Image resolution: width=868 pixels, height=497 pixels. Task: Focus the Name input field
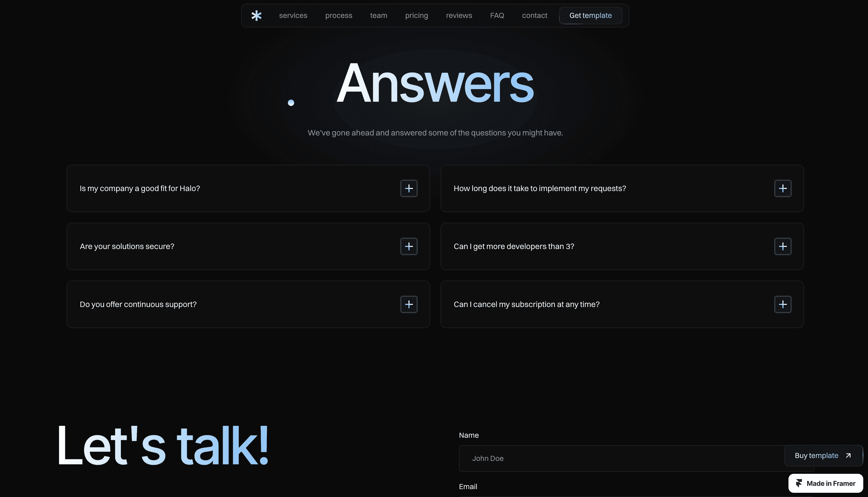point(621,459)
